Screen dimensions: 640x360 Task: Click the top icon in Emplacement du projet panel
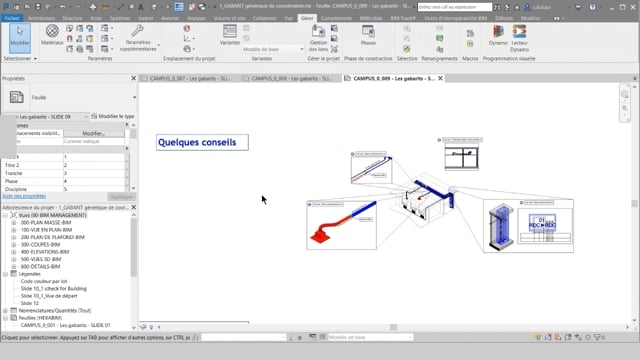[187, 29]
